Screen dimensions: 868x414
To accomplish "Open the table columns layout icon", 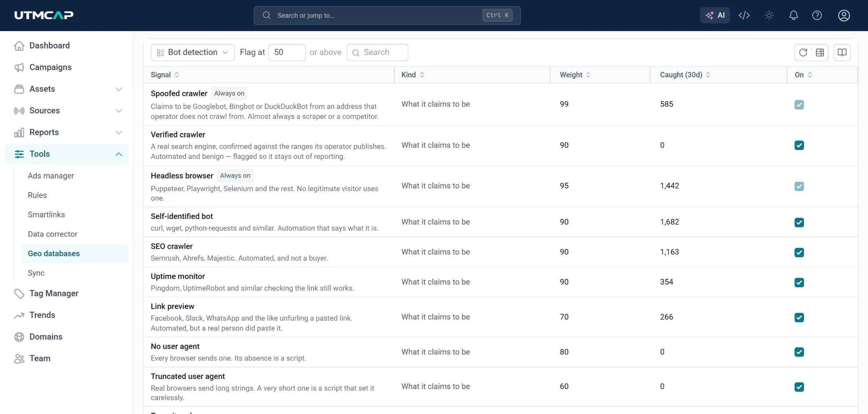I will pos(820,52).
